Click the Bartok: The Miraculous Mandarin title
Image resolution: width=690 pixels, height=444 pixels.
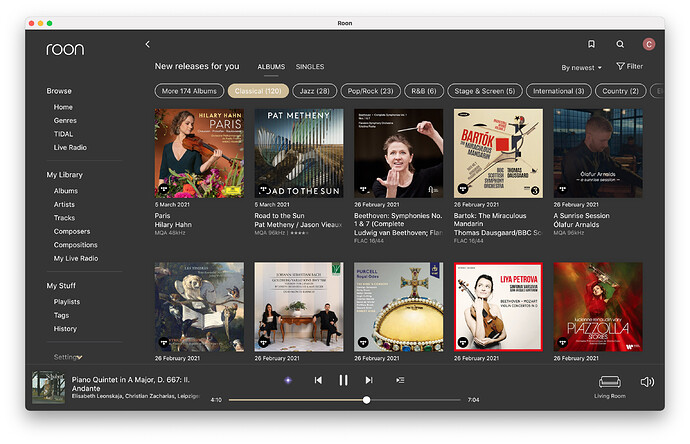[x=490, y=220]
